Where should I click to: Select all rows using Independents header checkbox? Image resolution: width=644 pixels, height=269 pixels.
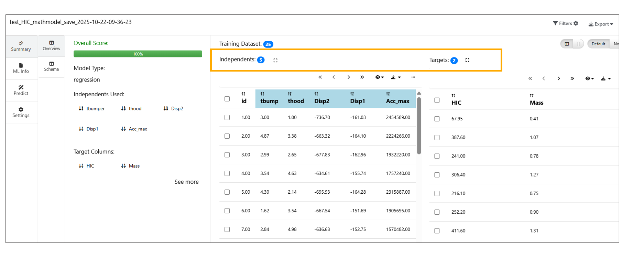[227, 99]
